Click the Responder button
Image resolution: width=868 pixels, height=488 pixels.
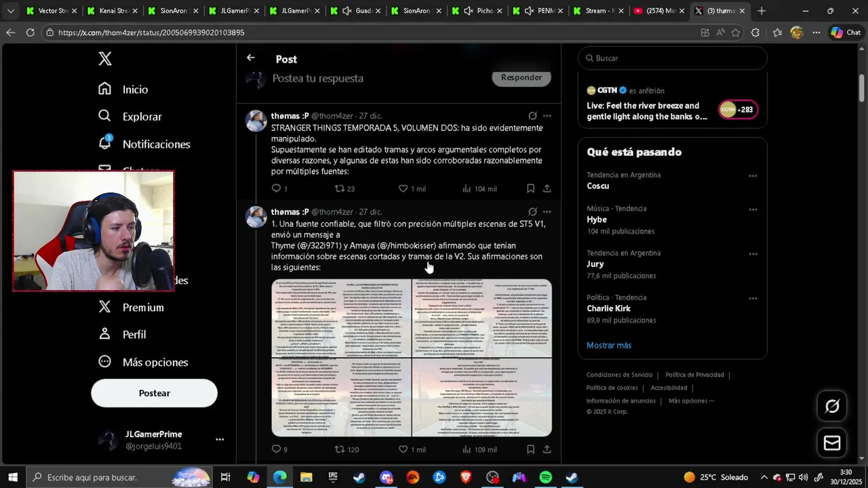click(521, 77)
